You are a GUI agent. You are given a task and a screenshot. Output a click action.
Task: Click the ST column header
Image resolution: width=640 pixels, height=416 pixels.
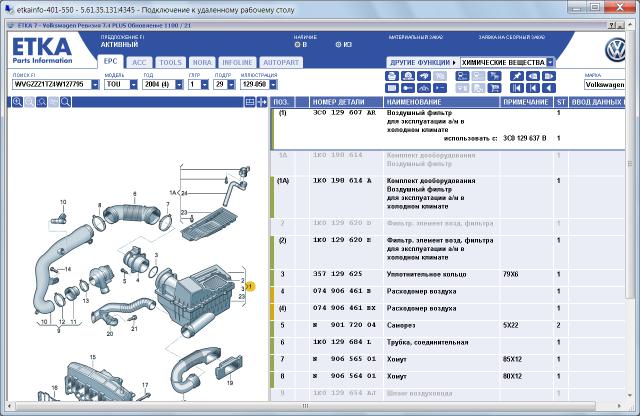(561, 102)
